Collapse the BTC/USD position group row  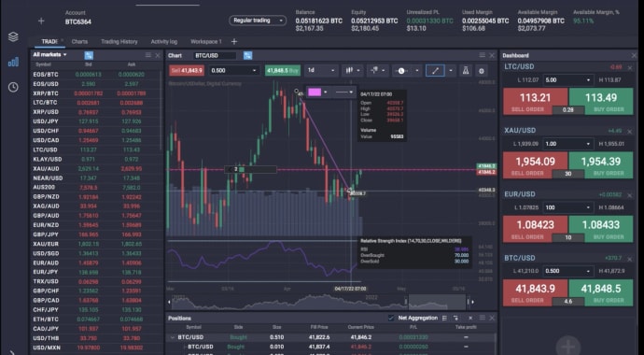(x=173, y=337)
